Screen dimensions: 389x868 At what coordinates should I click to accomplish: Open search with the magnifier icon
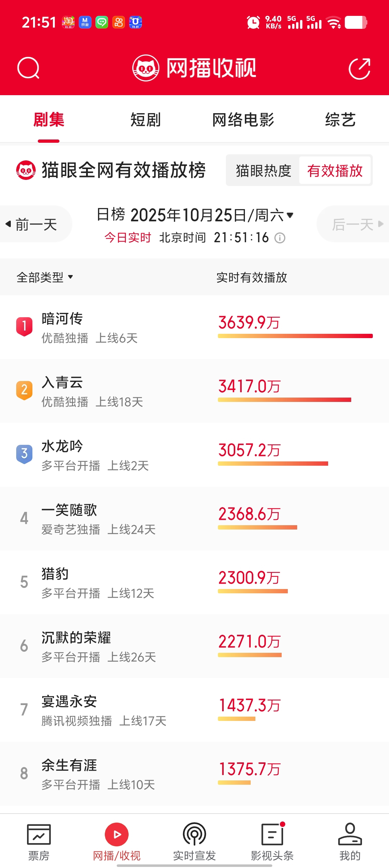(x=28, y=68)
